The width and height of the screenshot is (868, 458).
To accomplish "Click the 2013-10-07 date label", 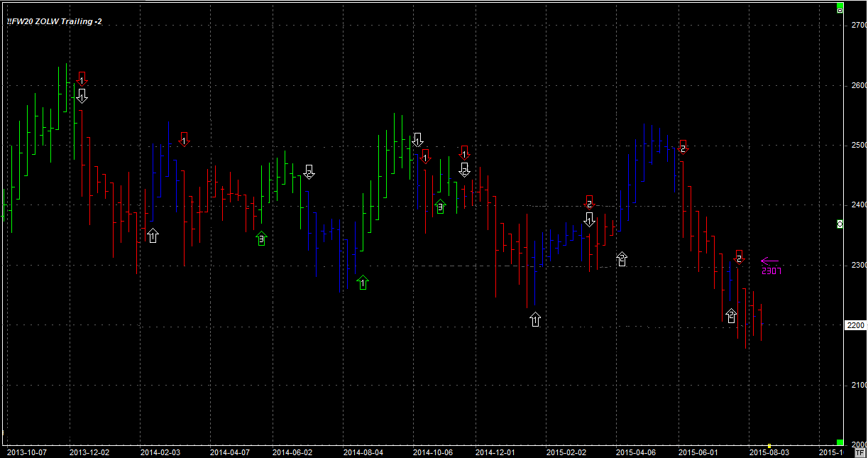I will tap(26, 452).
